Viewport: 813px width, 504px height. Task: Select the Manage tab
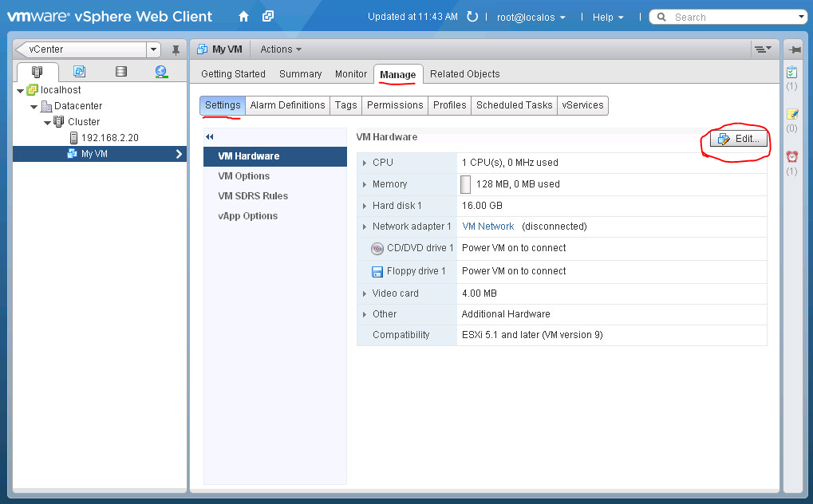click(397, 74)
